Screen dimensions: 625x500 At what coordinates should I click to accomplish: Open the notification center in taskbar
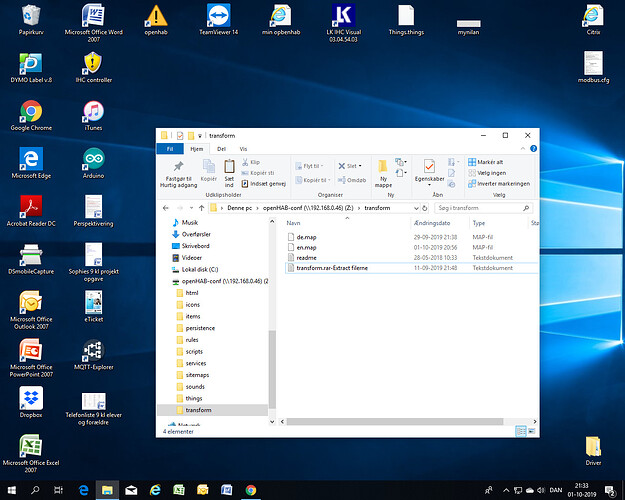(x=610, y=490)
